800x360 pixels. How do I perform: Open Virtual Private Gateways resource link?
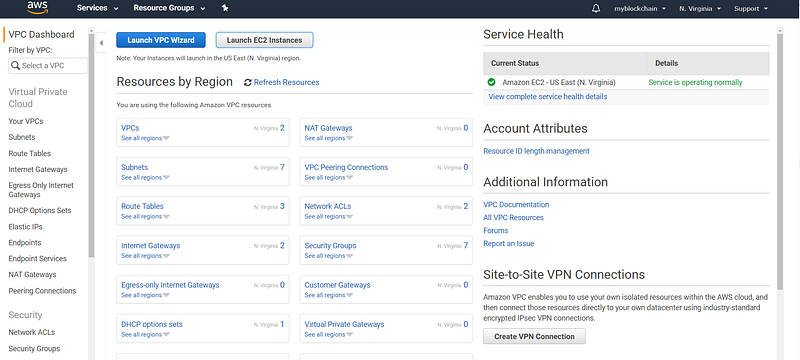pos(344,324)
